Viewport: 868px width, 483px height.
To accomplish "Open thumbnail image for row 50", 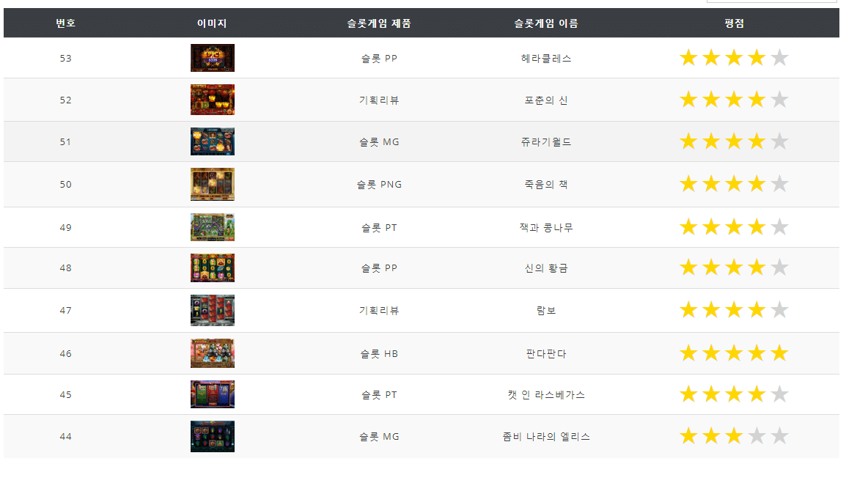I will [213, 184].
